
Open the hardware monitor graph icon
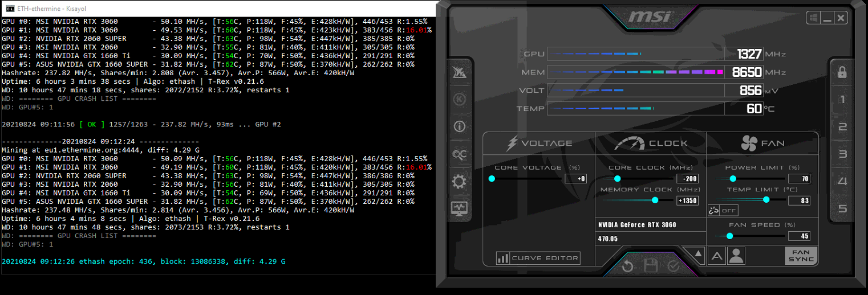(x=459, y=208)
